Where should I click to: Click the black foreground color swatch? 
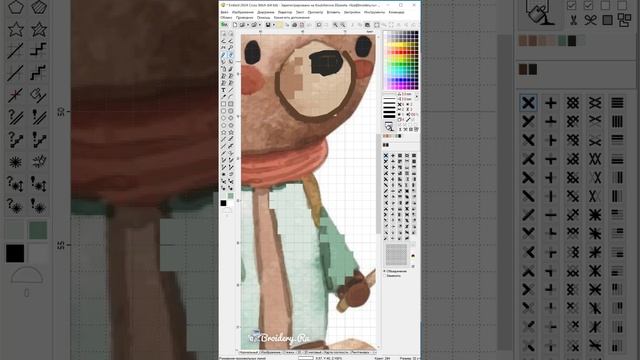223,203
